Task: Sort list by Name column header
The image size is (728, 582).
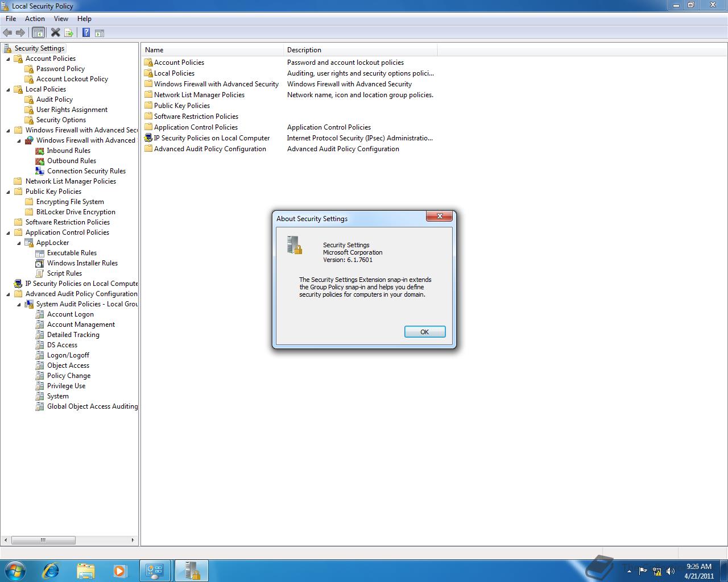Action: click(x=212, y=50)
